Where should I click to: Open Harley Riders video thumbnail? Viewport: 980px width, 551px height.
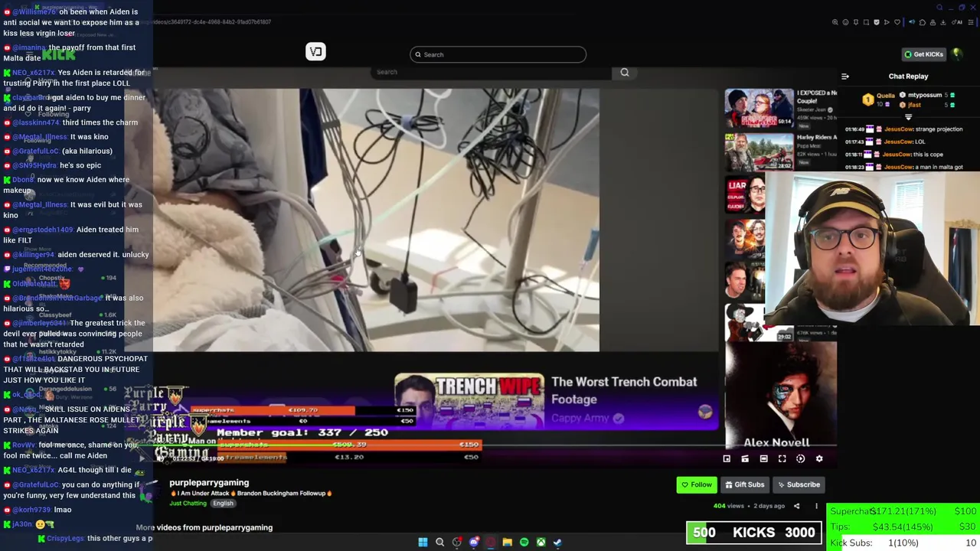759,152
